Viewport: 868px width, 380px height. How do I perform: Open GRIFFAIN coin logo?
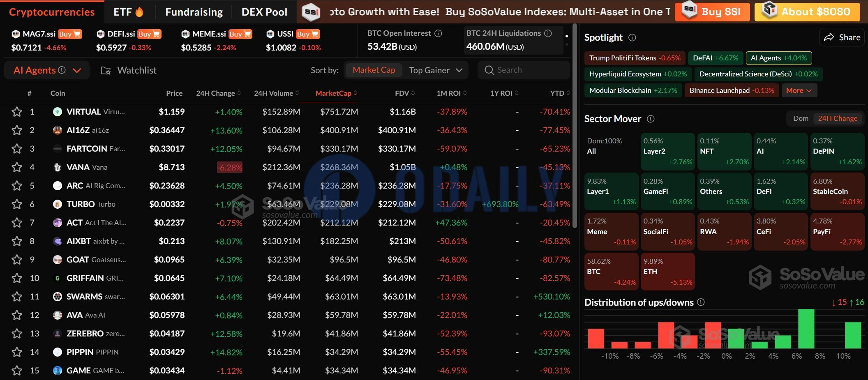[58, 278]
